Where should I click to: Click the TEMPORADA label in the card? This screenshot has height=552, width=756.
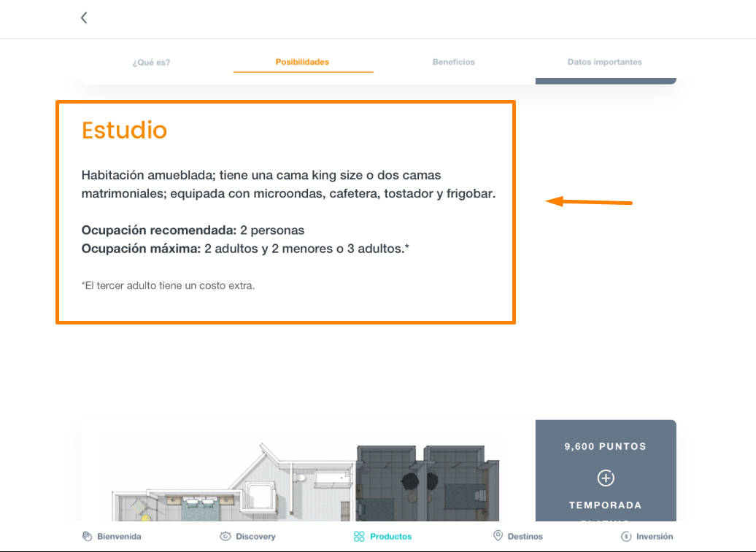(x=605, y=505)
